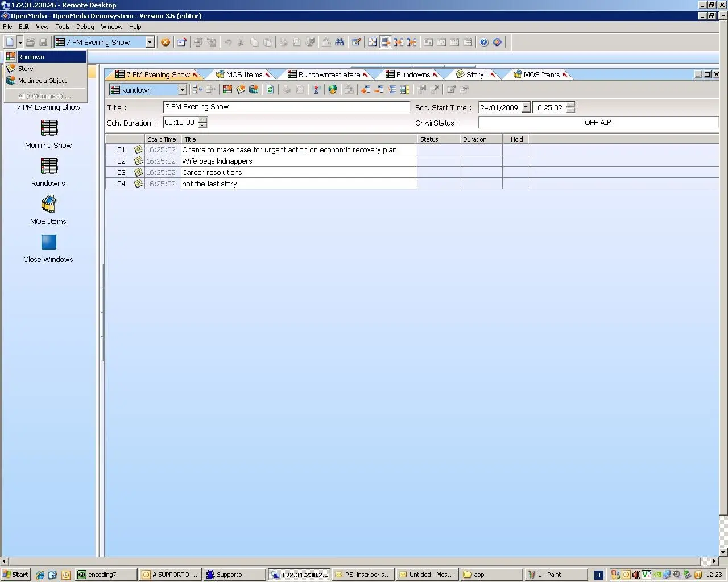
Task: Click the Title input field
Action: pyautogui.click(x=286, y=107)
